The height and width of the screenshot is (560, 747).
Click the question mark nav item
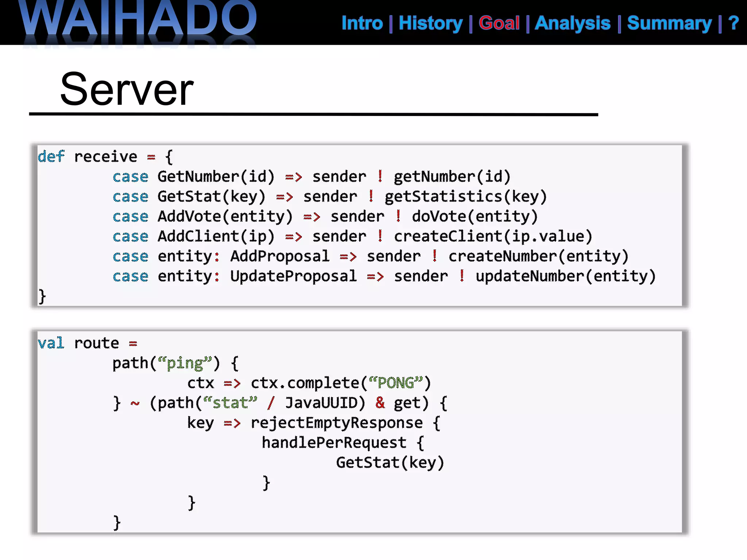[733, 23]
